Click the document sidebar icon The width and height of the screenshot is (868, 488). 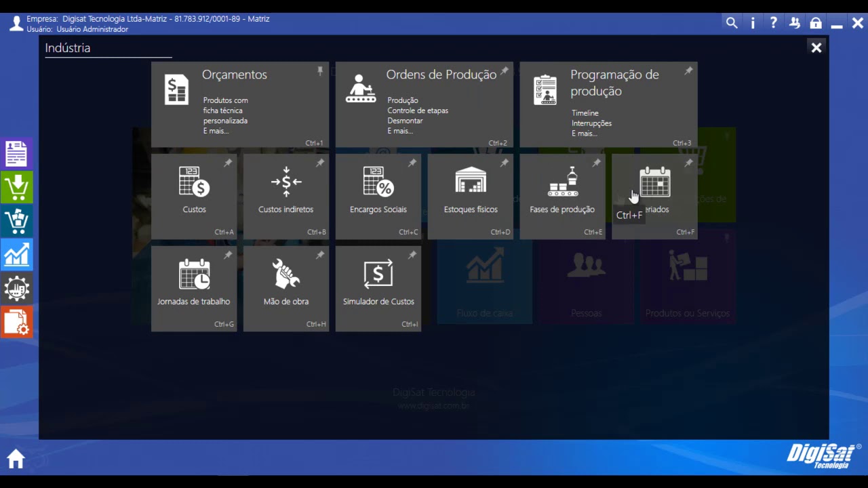(16, 154)
